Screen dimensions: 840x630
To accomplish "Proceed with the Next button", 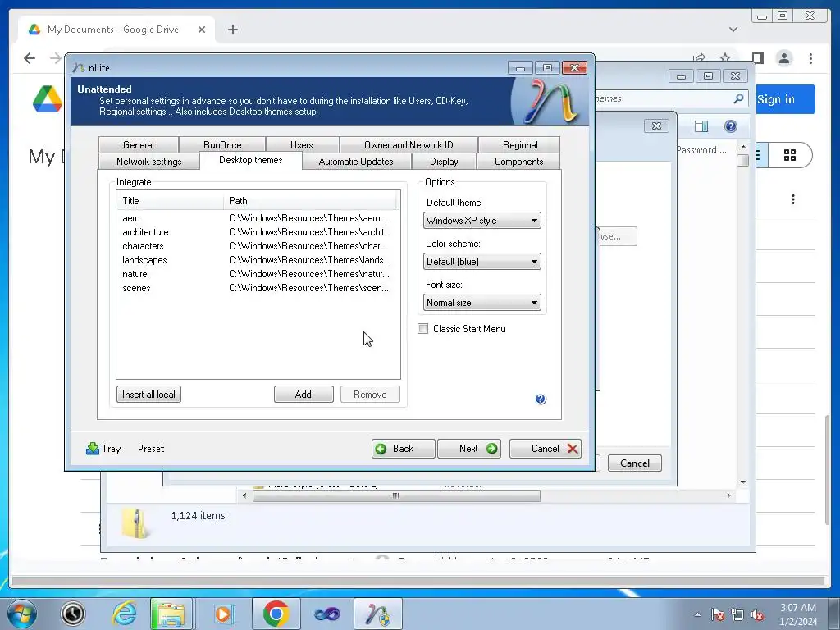I will coord(469,449).
